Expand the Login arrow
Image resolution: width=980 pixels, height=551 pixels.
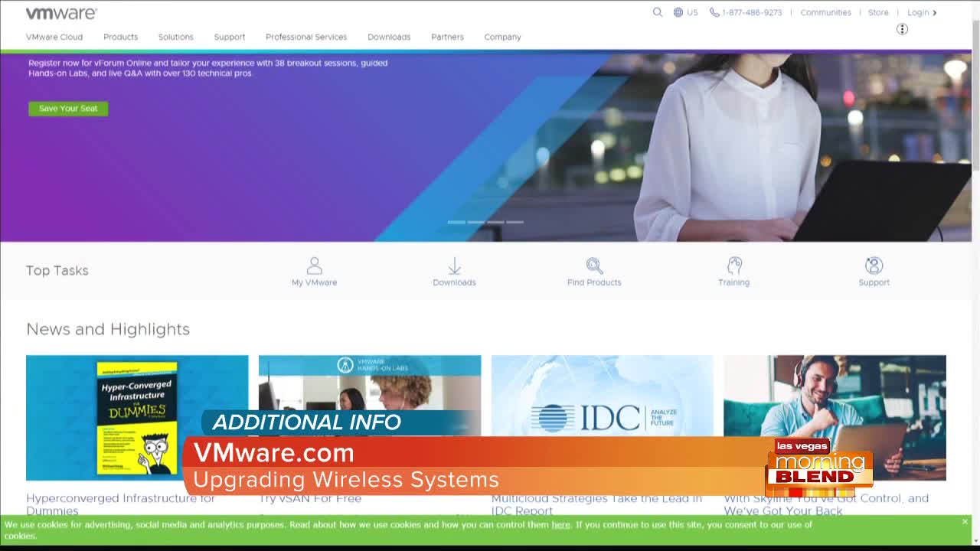coord(935,13)
